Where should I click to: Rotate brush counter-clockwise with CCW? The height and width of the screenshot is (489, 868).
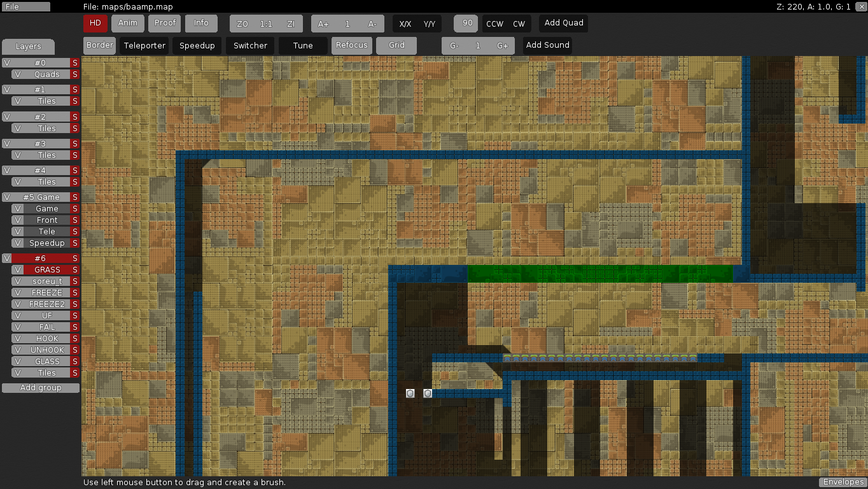click(494, 24)
